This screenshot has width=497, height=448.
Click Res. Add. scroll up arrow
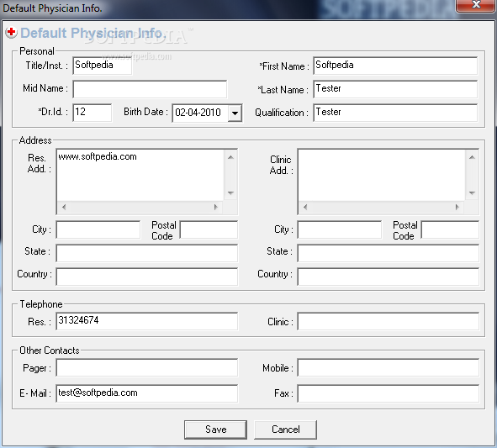point(230,157)
